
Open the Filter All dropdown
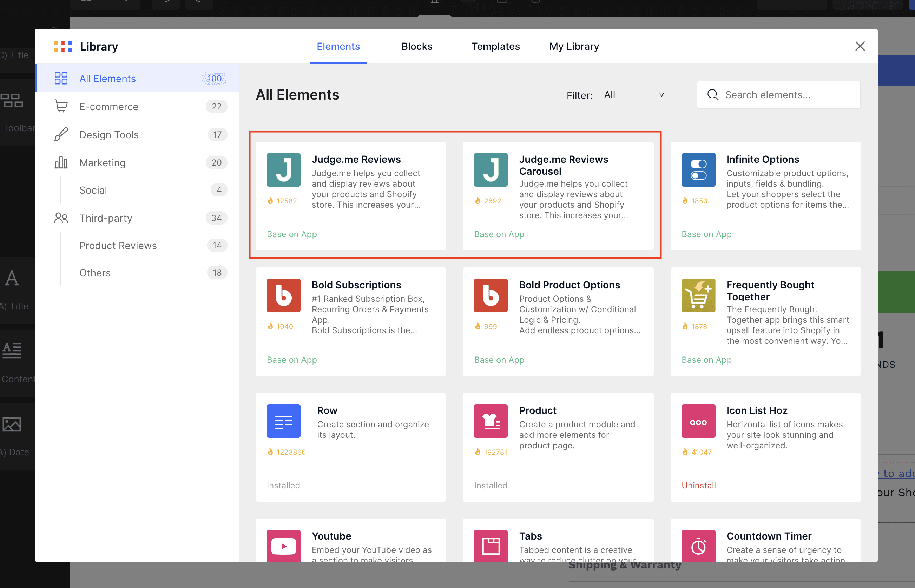coord(633,95)
